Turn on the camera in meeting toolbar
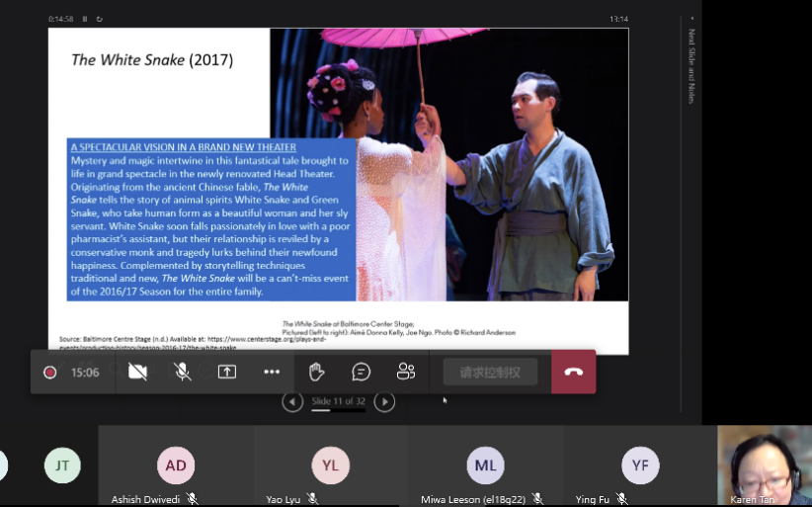The width and height of the screenshot is (812, 507). (137, 372)
